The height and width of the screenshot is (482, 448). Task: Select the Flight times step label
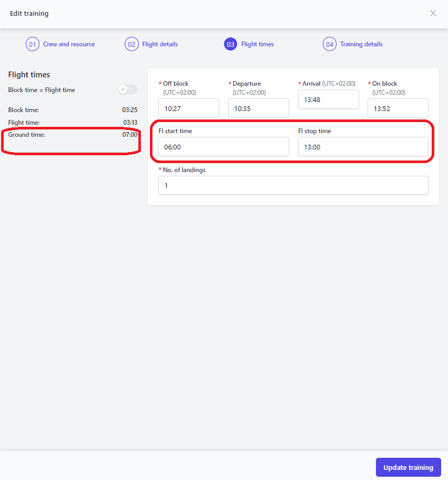(258, 44)
